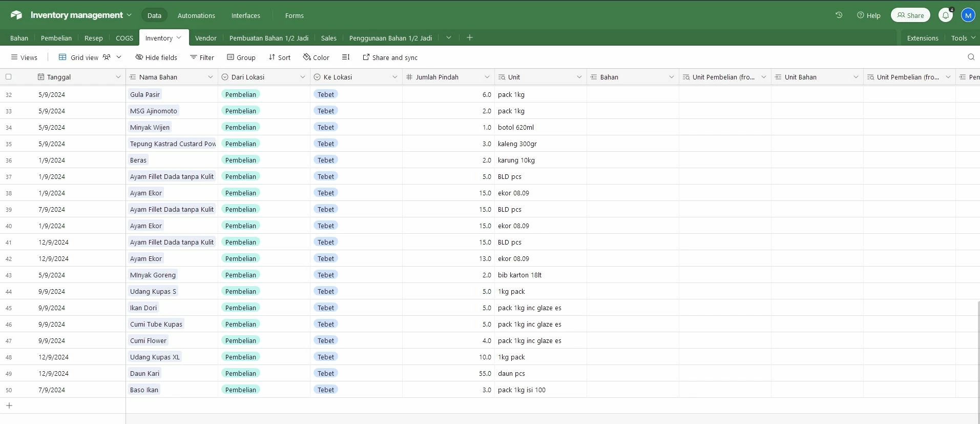The width and height of the screenshot is (980, 424).
Task: Open base history clock icon
Action: tap(839, 15)
